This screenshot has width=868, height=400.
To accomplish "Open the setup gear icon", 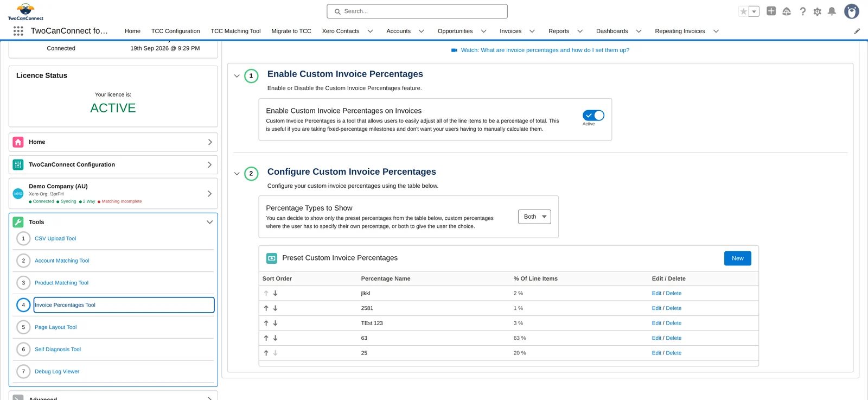I will [x=817, y=11].
